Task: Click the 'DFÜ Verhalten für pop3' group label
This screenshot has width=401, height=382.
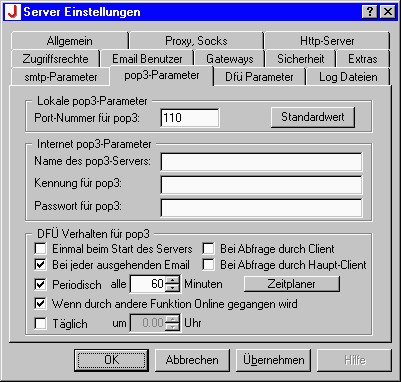Action: [94, 234]
